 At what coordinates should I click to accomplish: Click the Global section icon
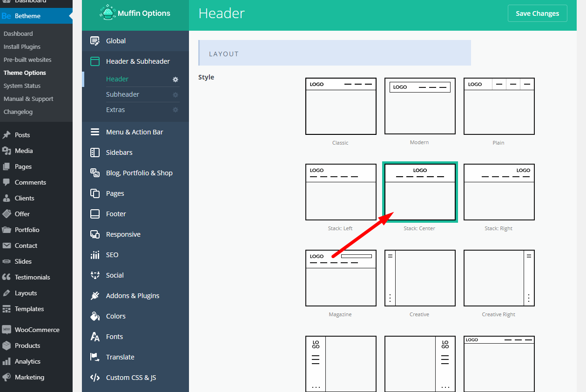[x=95, y=41]
